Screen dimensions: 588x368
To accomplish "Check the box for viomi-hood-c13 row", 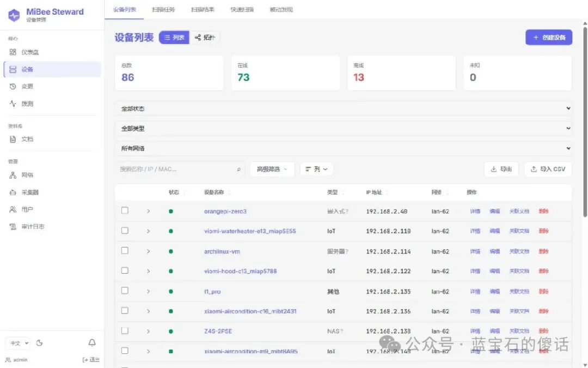I will (x=125, y=270).
